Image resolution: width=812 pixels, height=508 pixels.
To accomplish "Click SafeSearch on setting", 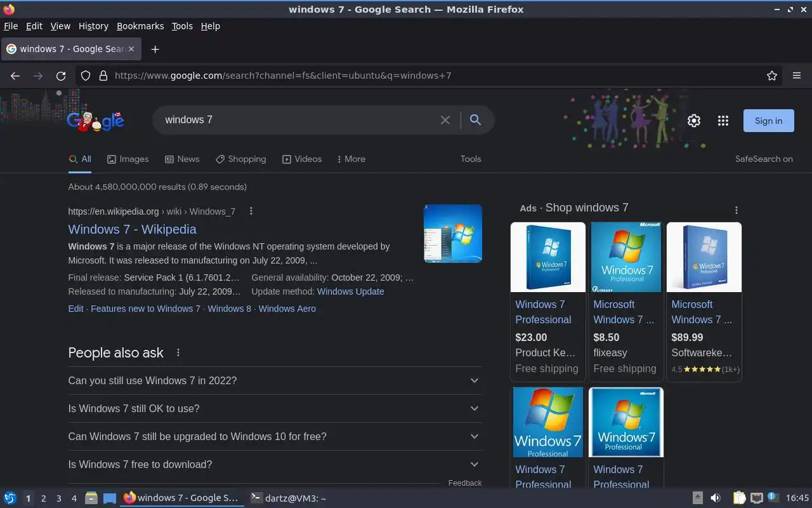I will 764,159.
